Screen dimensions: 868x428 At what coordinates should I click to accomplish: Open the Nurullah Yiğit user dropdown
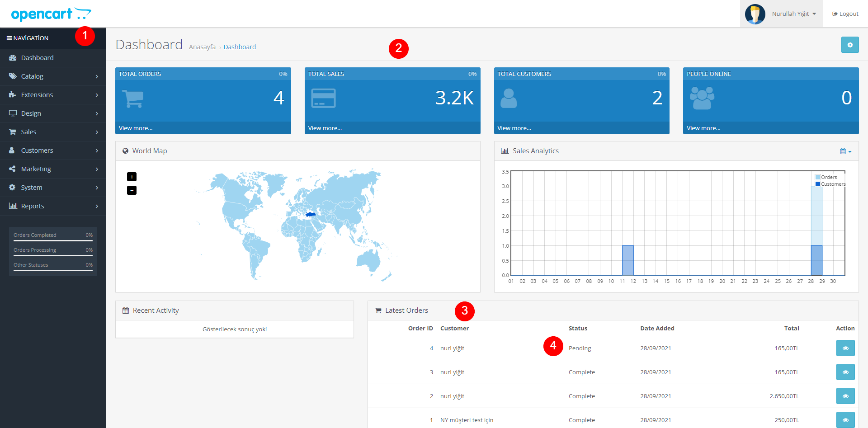tap(793, 14)
